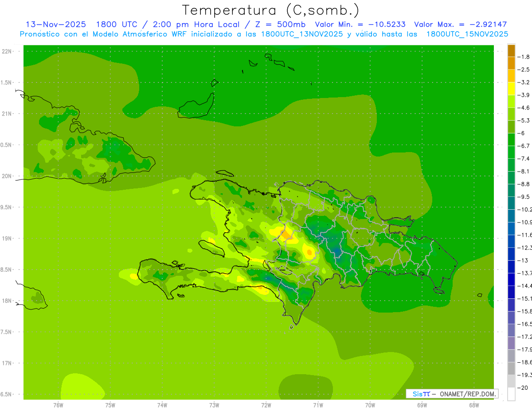
Task: Select the longitude label "69W"
Action: click(x=422, y=405)
